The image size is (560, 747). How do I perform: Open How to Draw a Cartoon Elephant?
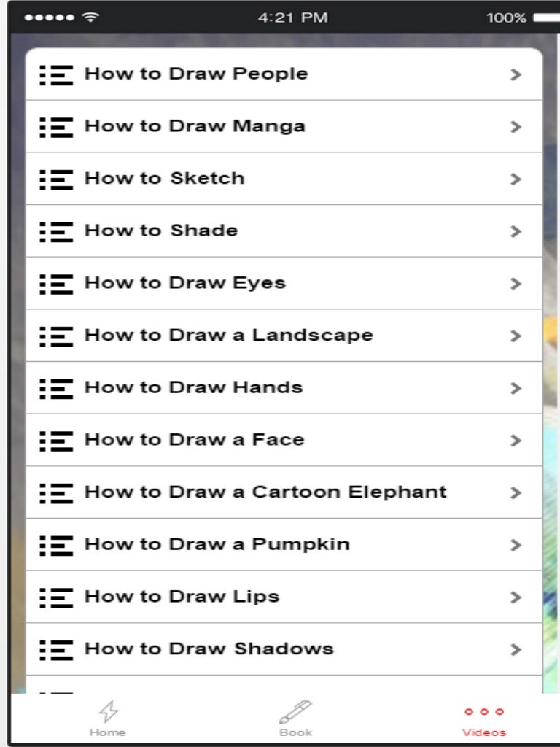point(265,492)
